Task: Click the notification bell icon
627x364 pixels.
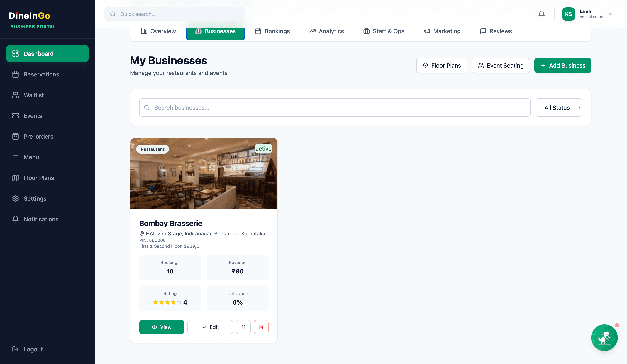Action: coord(541,14)
